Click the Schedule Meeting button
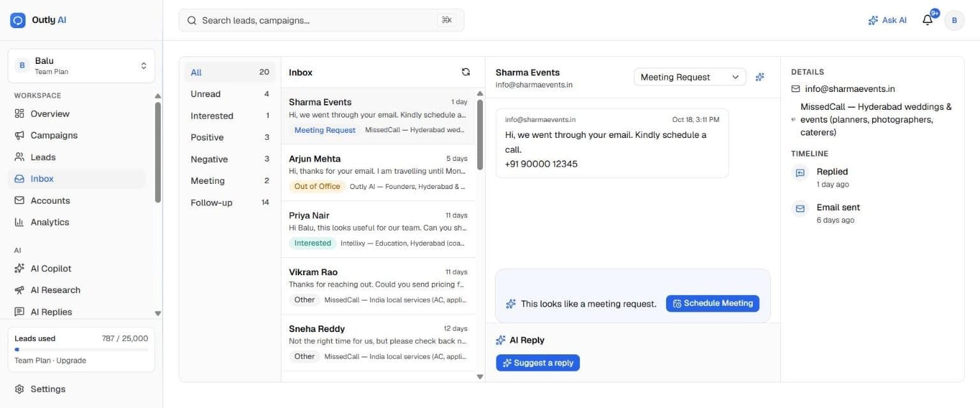 pos(713,303)
